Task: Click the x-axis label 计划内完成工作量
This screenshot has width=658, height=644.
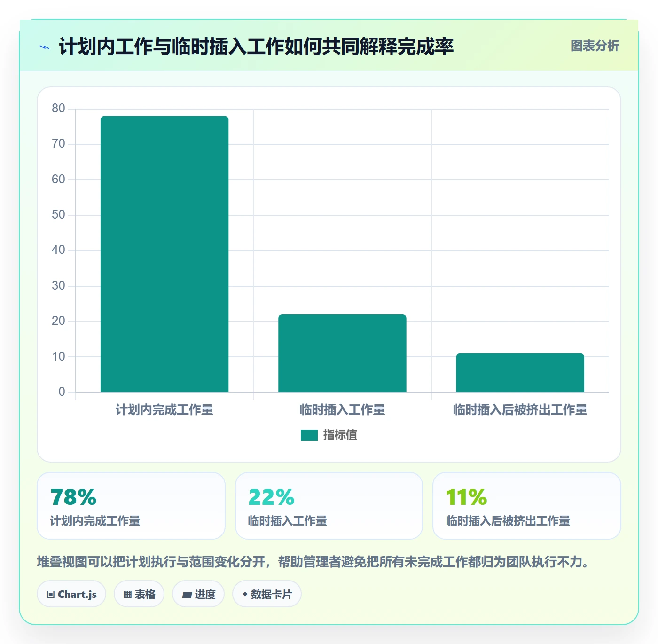Action: (164, 410)
